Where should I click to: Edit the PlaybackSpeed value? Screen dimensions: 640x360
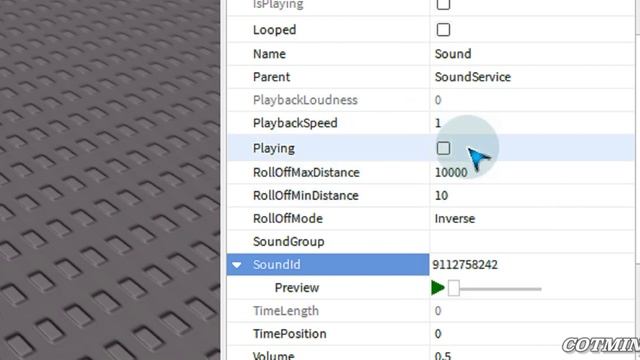coord(438,123)
